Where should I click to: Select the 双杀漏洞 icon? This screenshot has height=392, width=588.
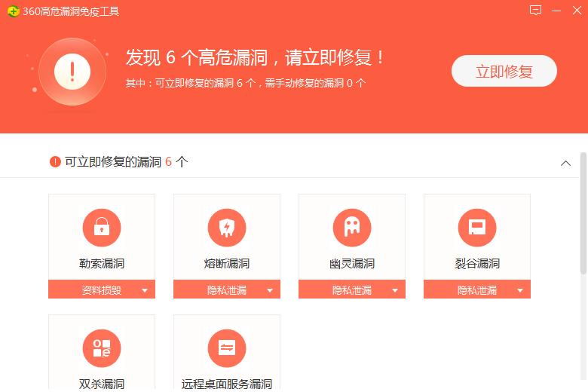(x=102, y=348)
